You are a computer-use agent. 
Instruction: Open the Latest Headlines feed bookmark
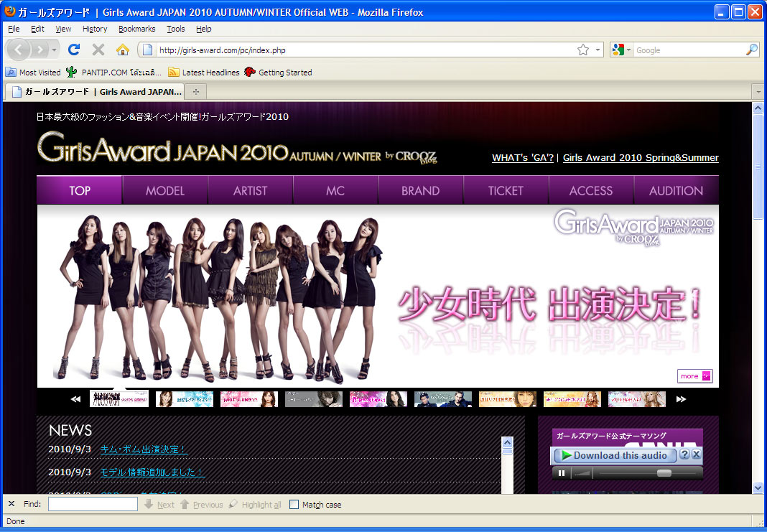tap(204, 73)
